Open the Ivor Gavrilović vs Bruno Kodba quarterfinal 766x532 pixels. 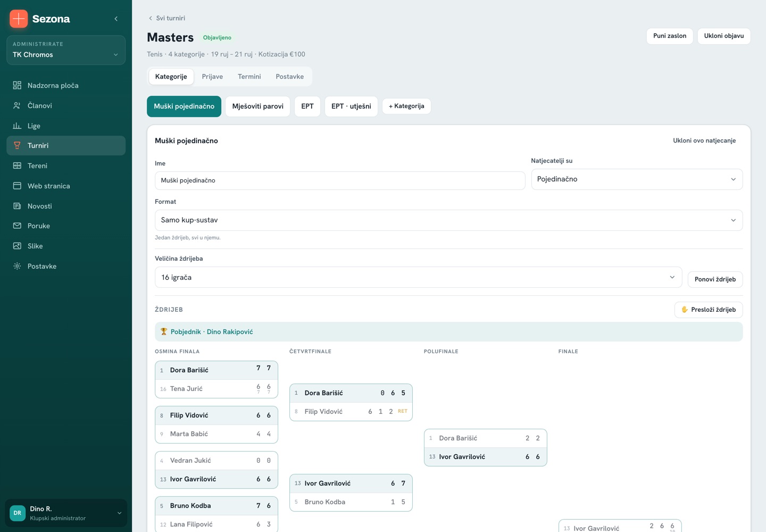tap(351, 493)
